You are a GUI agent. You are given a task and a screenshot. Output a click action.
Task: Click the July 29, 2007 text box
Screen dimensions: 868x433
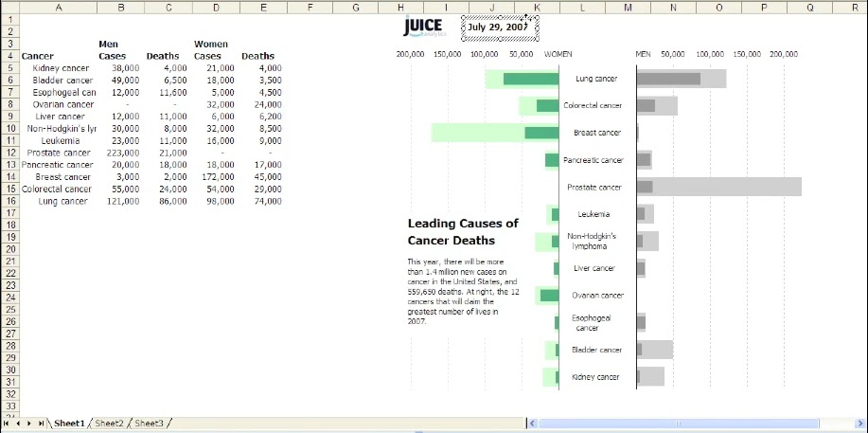[501, 27]
